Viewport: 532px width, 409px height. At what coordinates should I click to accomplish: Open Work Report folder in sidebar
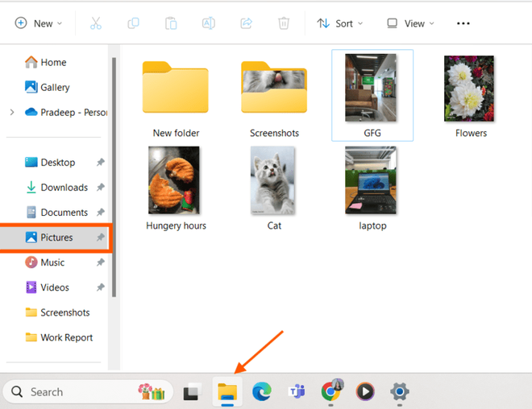pyautogui.click(x=59, y=337)
